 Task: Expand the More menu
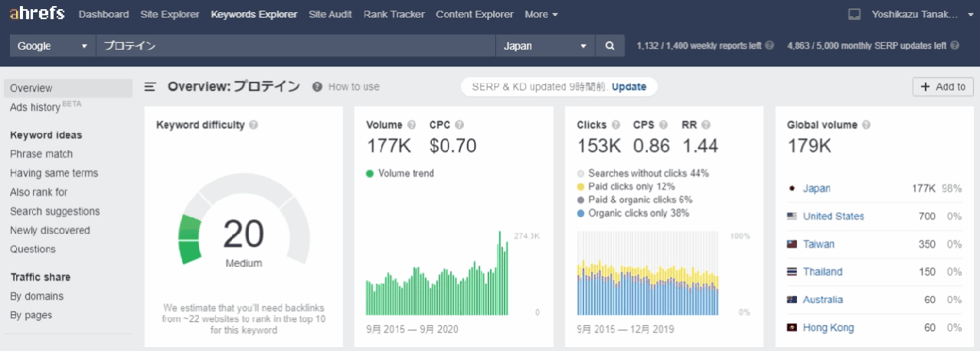541,15
